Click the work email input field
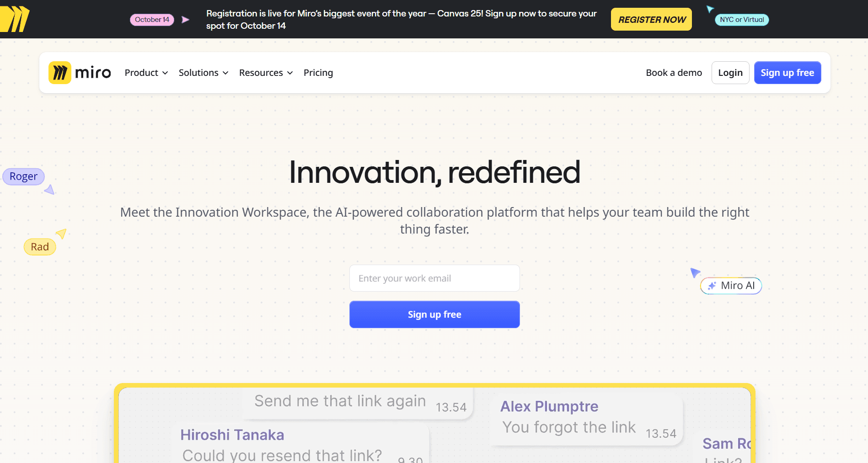 click(434, 278)
